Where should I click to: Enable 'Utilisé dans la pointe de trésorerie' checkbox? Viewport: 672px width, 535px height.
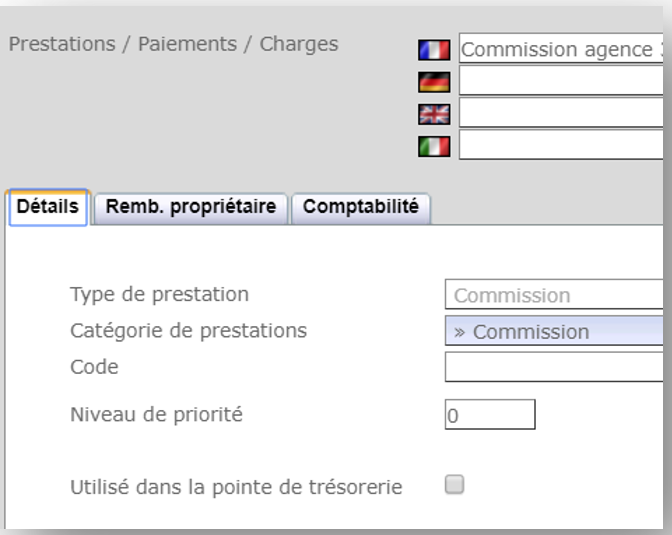[455, 486]
